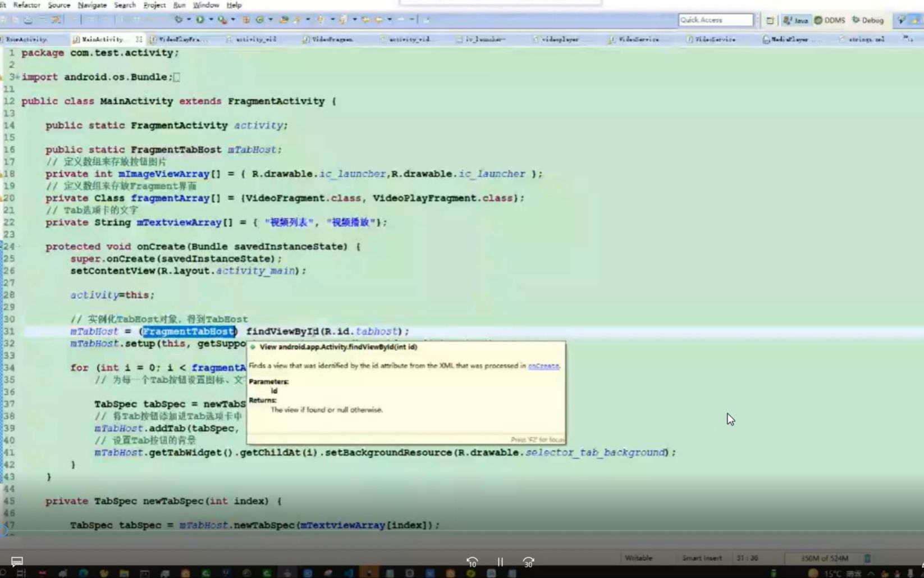Click the New Java Class icon
The width and height of the screenshot is (924, 578).
[x=260, y=20]
